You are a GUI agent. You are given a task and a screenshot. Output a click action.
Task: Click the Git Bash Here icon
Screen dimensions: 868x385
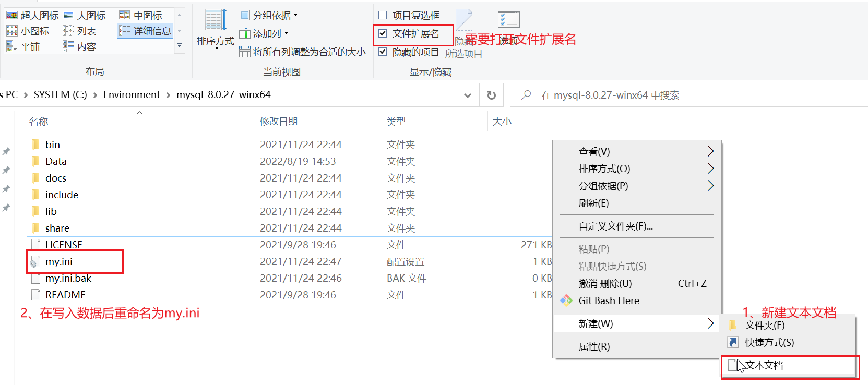pos(566,300)
